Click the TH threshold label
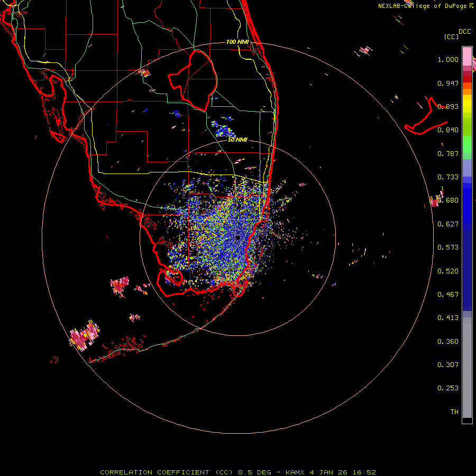Viewport: 476px width, 476px height. [x=454, y=412]
